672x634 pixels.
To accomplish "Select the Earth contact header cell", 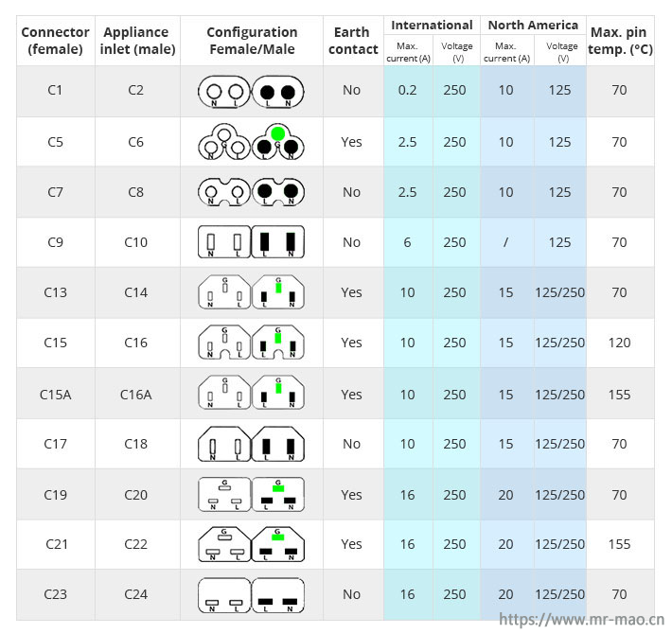I will [x=353, y=41].
